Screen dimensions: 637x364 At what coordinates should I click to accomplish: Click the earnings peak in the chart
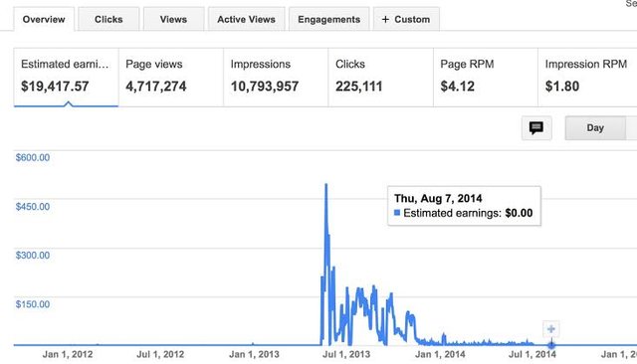(x=325, y=185)
